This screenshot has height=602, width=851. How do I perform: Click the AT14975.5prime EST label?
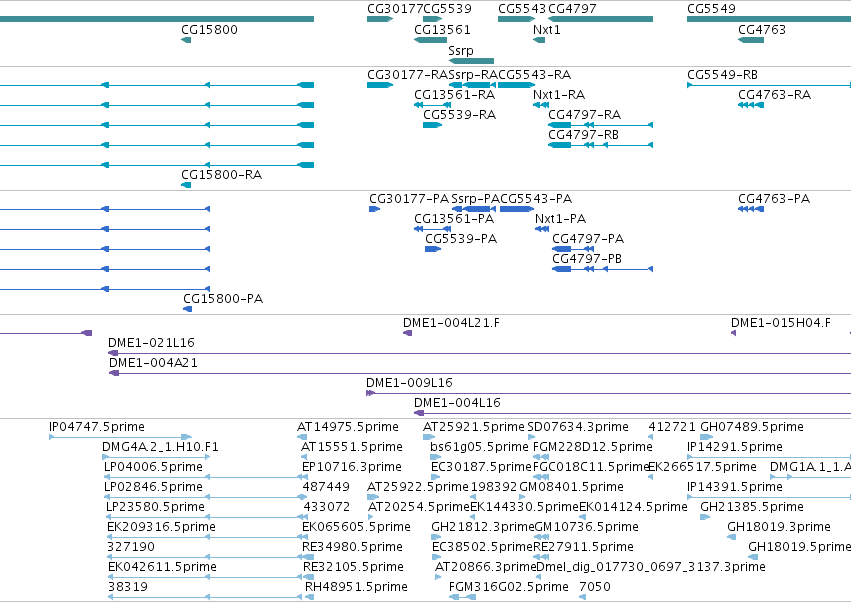click(347, 427)
